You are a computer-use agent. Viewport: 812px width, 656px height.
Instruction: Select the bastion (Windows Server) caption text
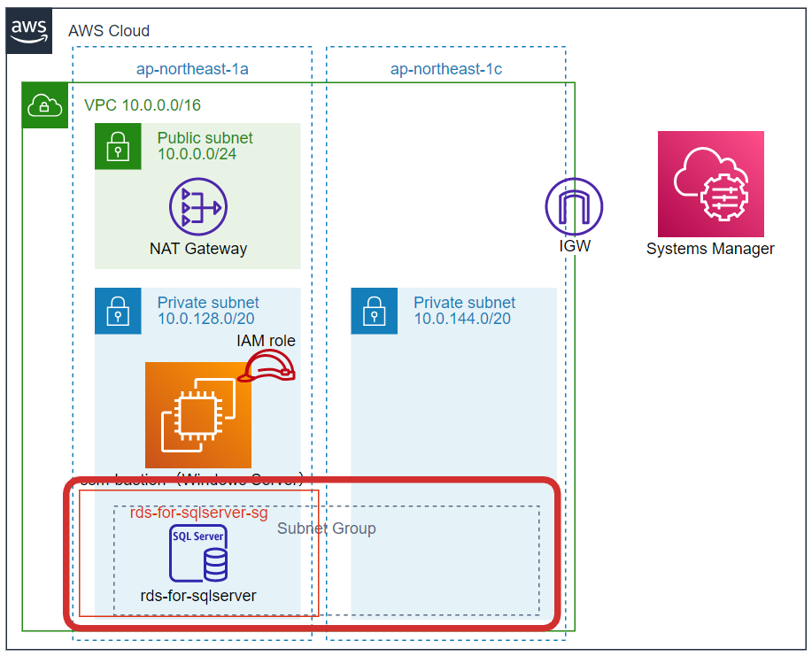coord(197,479)
